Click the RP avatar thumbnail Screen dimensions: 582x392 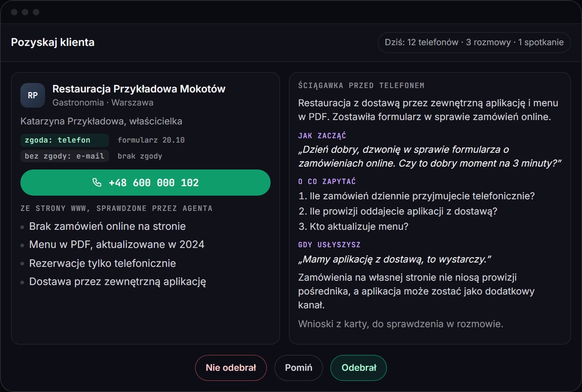32,95
